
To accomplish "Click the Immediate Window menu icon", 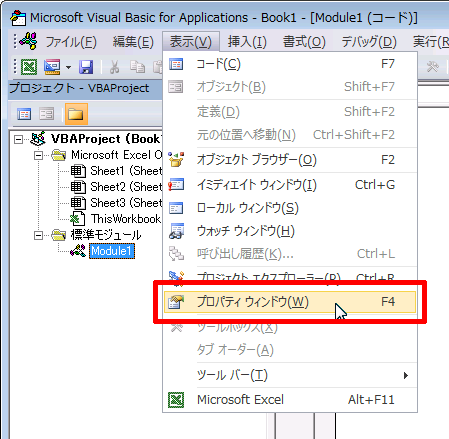I will (176, 184).
